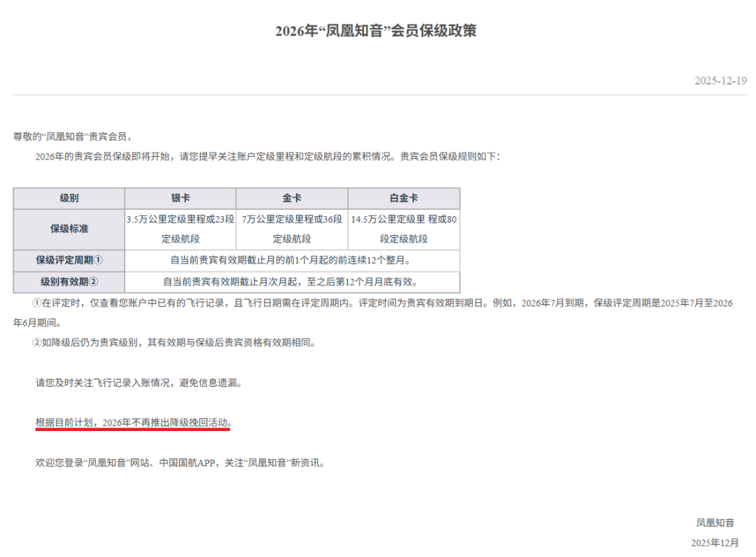756x557 pixels.
Task: Click the 保级标准 row label
Action: point(69,229)
